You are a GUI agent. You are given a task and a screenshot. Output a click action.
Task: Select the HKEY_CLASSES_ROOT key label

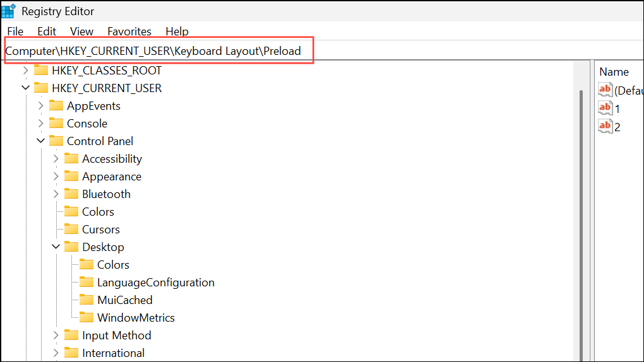pyautogui.click(x=107, y=71)
